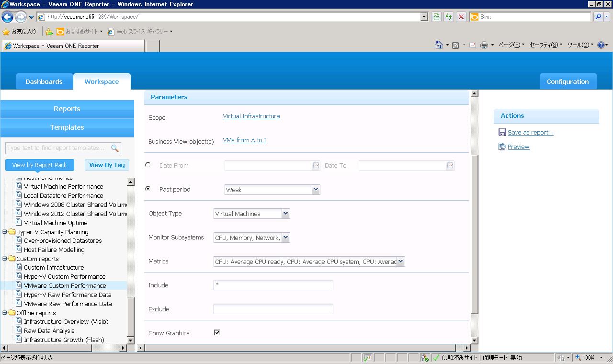Click the browser Forward button
Viewport: 613px width, 364px height.
[20, 17]
